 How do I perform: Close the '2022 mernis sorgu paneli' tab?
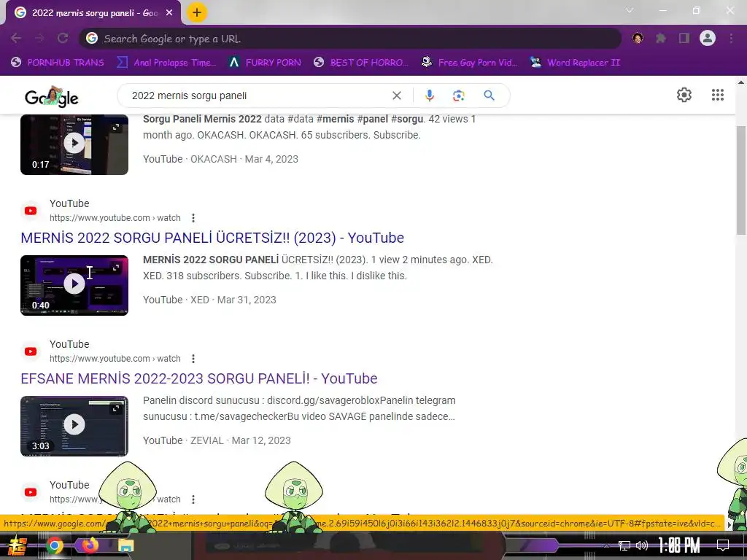click(x=169, y=13)
